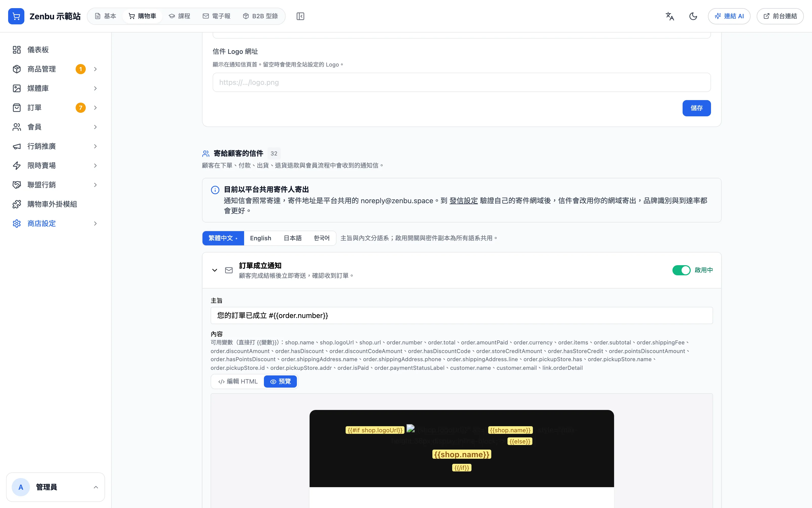Click the 主旨 subject input field
This screenshot has height=508, width=812.
pyautogui.click(x=461, y=315)
